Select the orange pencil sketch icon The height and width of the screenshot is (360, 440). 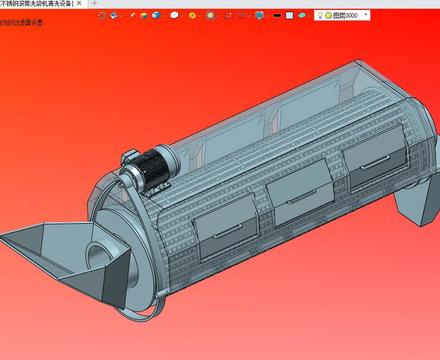pyautogui.click(x=132, y=15)
